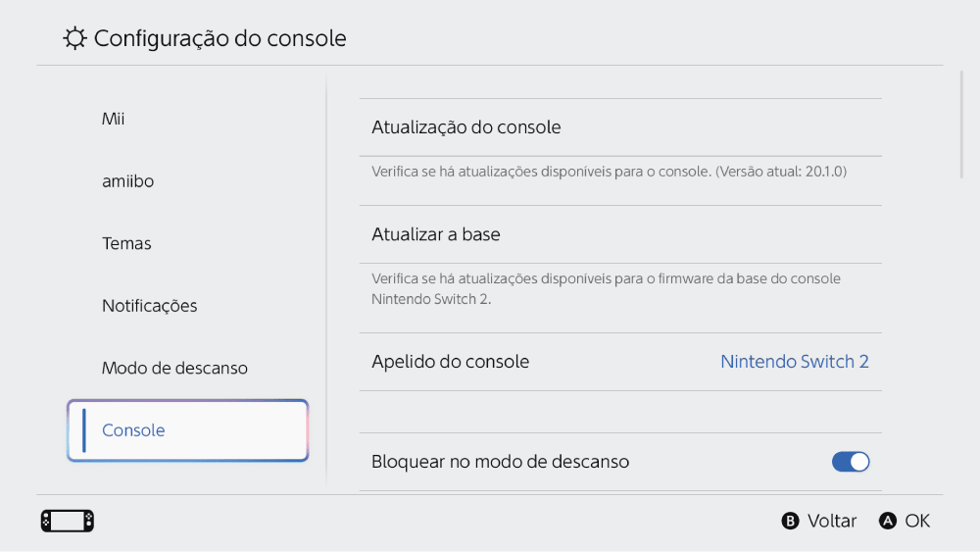Click the Voltar label
The height and width of the screenshot is (552, 980).
(x=832, y=521)
